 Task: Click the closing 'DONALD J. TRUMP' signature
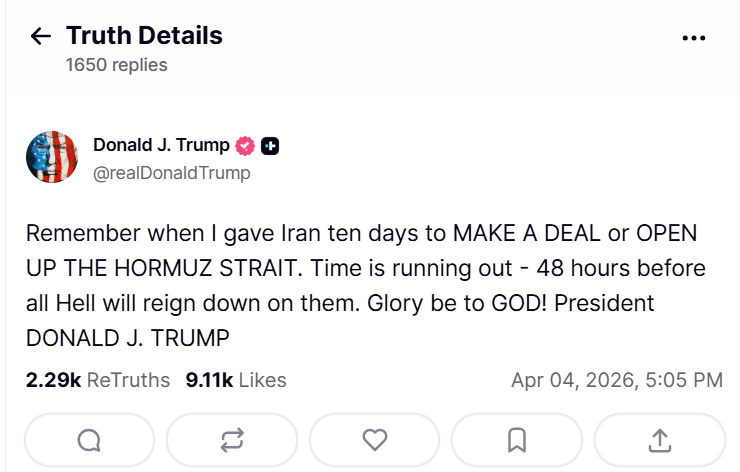(x=127, y=339)
